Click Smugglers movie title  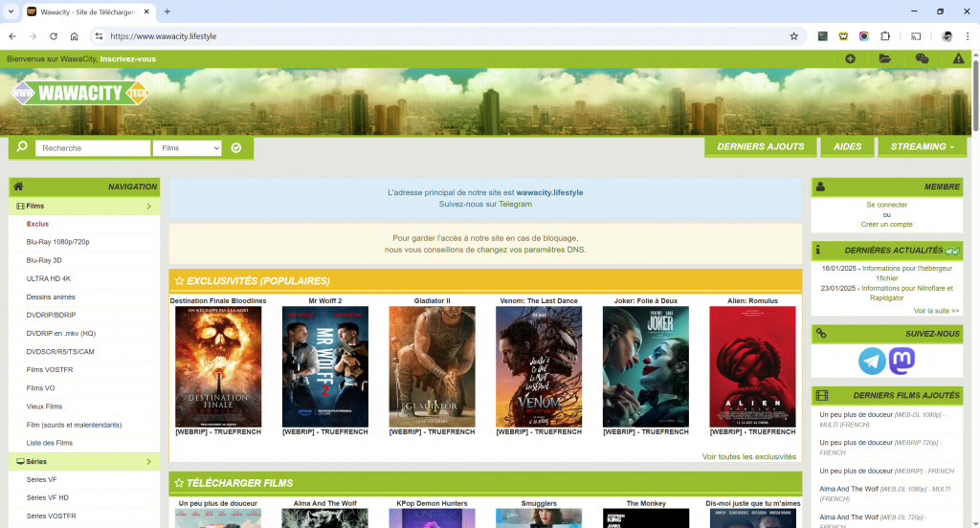tap(539, 503)
